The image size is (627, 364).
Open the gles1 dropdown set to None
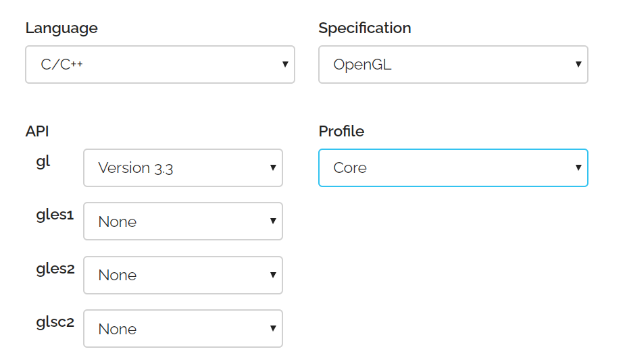click(182, 222)
